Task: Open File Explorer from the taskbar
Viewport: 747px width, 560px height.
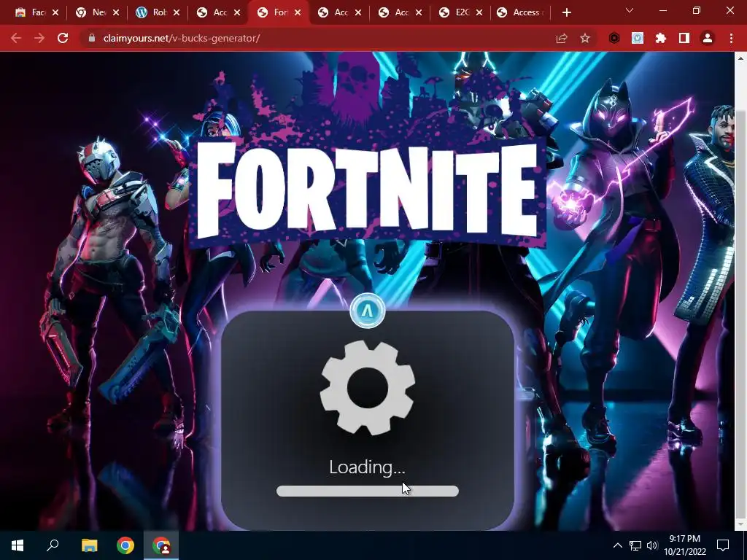Action: coord(89,545)
